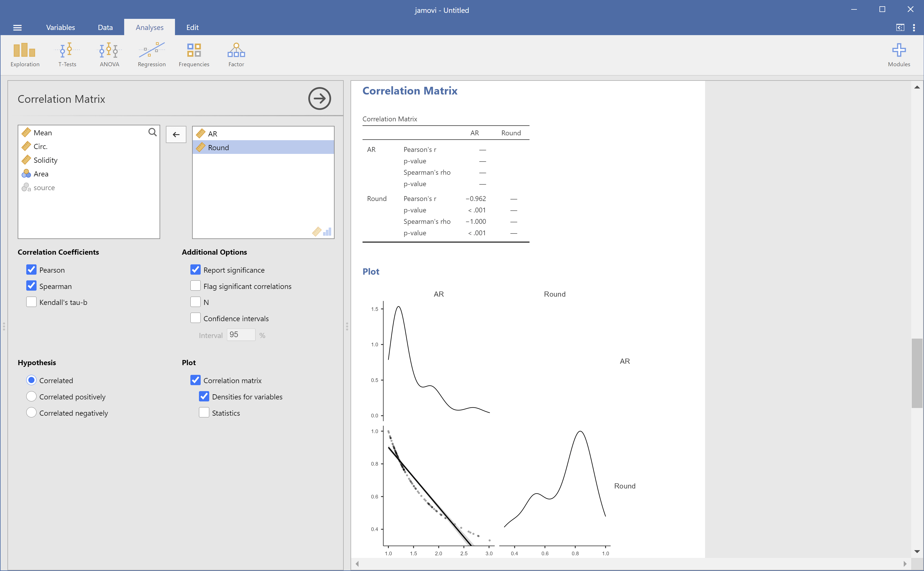Switch to the Edit tab
Image resolution: width=924 pixels, height=571 pixels.
point(193,28)
